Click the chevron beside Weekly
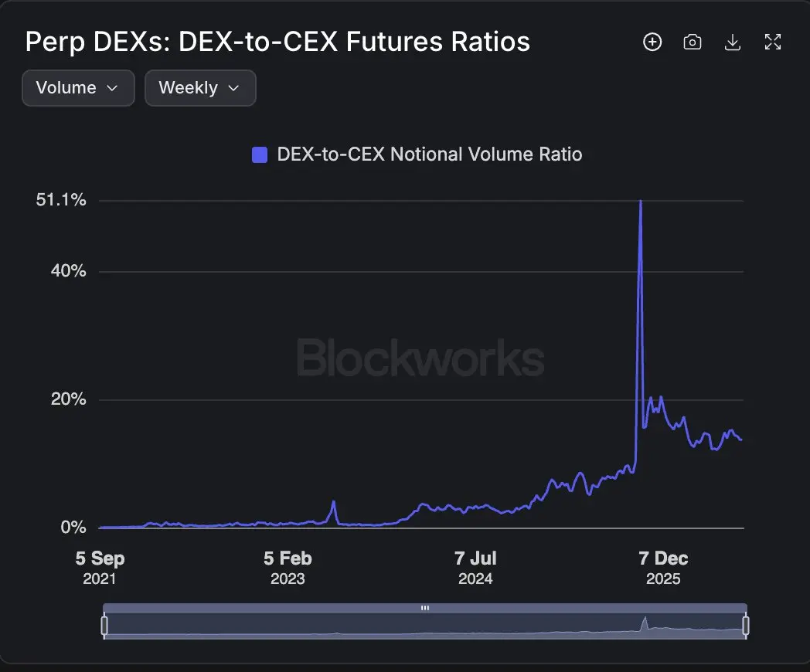 pyautogui.click(x=233, y=88)
